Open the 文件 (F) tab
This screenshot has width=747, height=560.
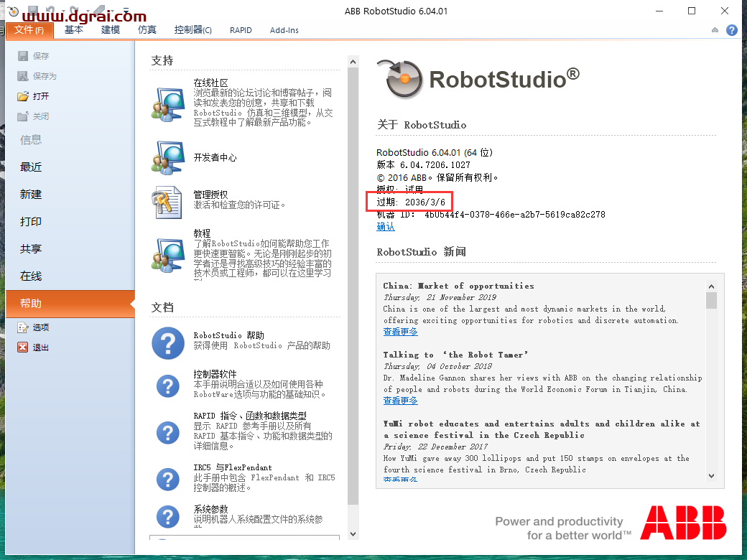point(29,30)
